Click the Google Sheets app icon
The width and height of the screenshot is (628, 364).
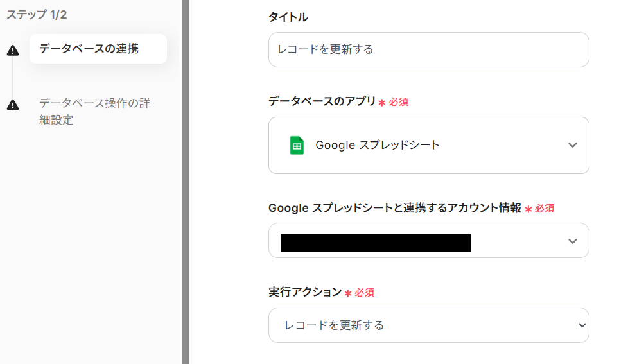(296, 145)
